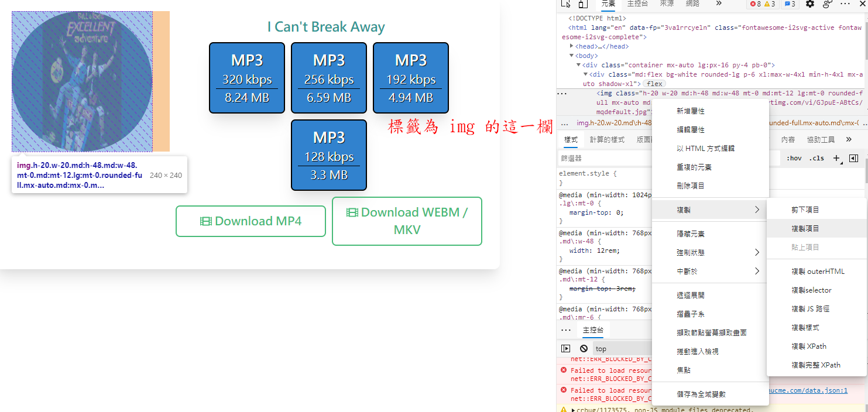This screenshot has width=868, height=412.
Task: Click the breadcrumb left ellipsis
Action: point(564,123)
